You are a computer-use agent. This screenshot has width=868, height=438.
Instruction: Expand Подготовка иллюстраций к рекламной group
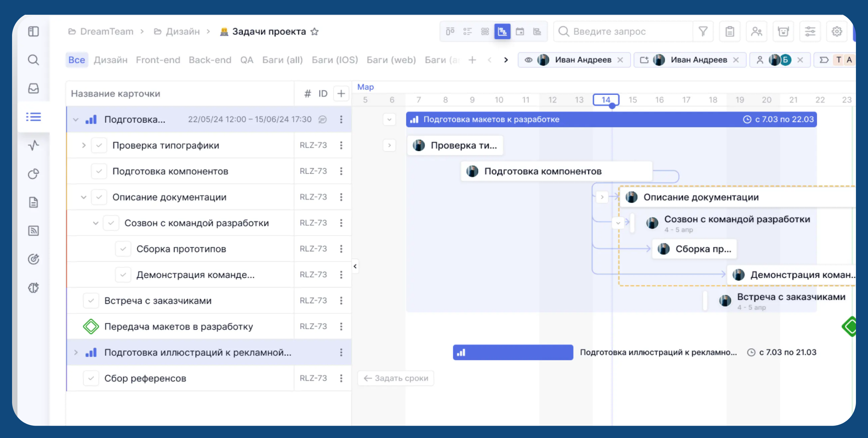(x=76, y=353)
